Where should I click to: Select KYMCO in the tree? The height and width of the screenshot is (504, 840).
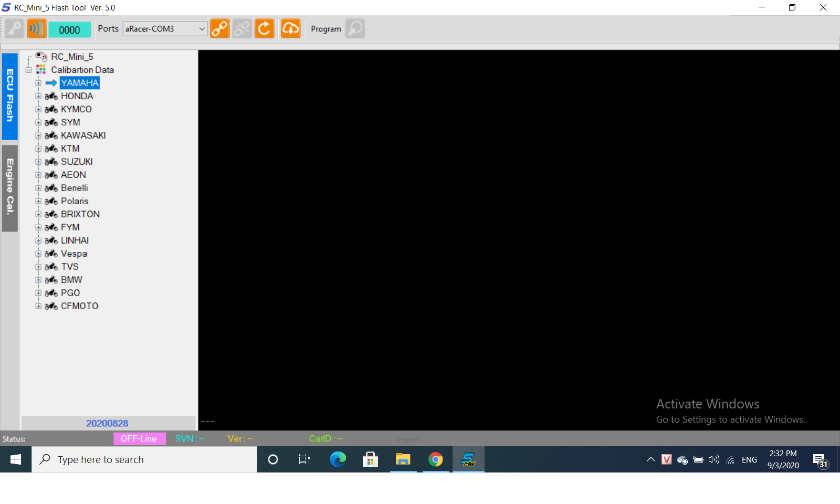[76, 109]
